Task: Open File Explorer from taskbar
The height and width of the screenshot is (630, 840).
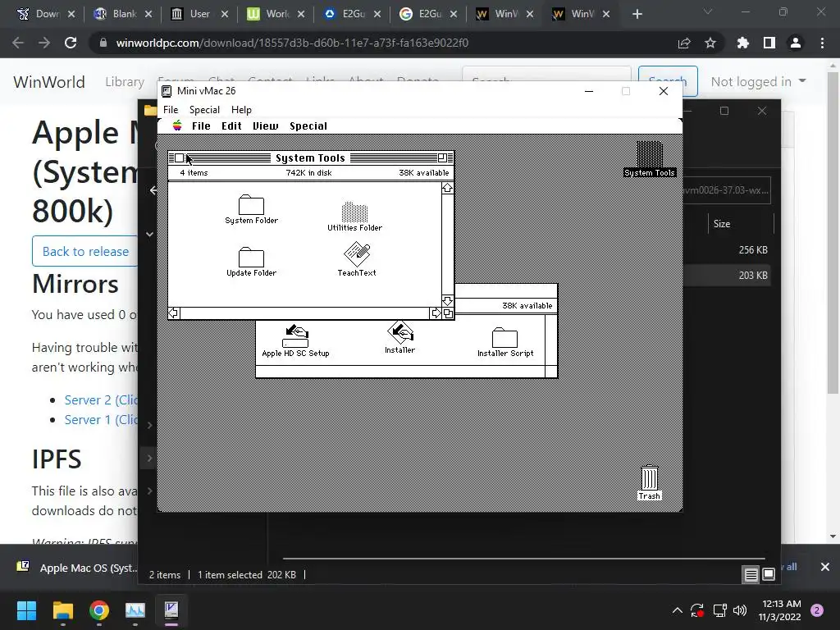Action: click(62, 610)
